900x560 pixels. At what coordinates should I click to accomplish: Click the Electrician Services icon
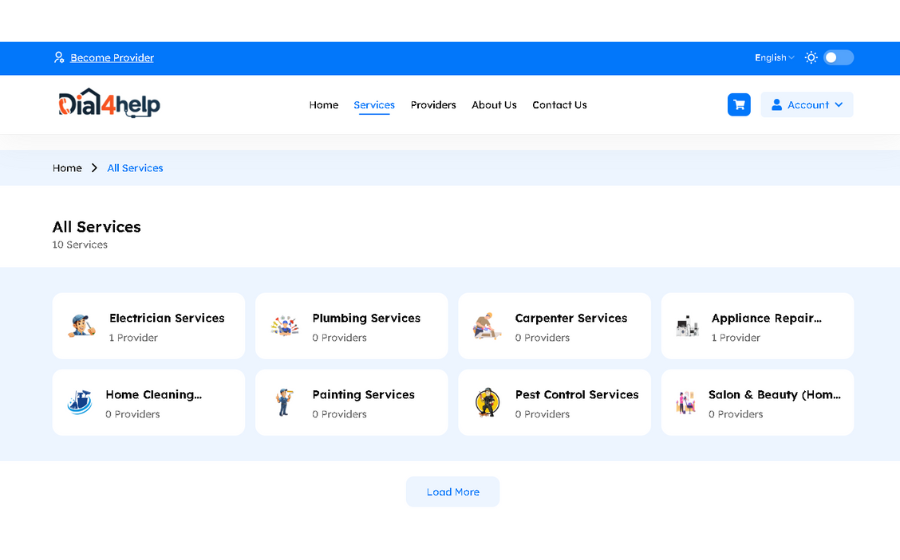(82, 326)
